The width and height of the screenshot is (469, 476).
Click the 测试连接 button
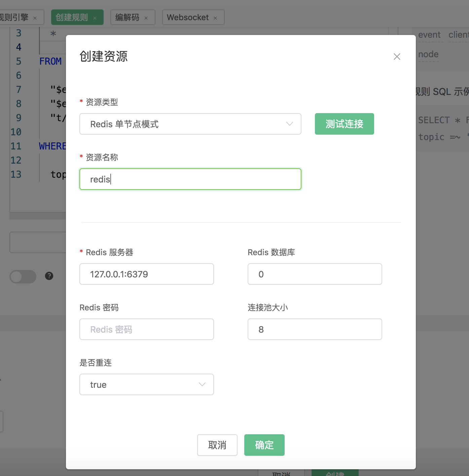point(345,124)
